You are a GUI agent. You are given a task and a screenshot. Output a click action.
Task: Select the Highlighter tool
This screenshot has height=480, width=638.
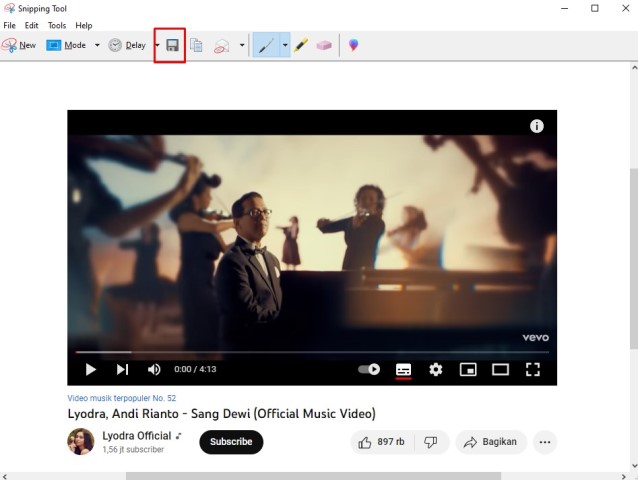click(301, 45)
